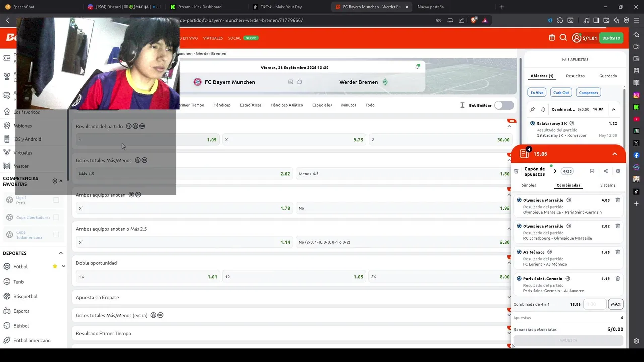Image resolution: width=644 pixels, height=362 pixels.
Task: Remove Olympique Marseille 4.00 selection
Action: 618,200
